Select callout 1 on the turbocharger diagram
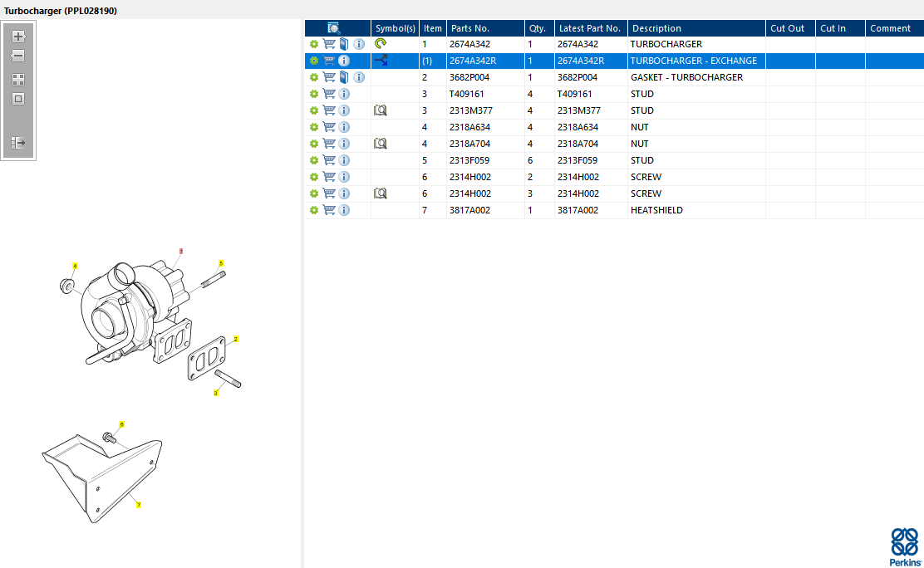This screenshot has width=924, height=568. [x=181, y=252]
